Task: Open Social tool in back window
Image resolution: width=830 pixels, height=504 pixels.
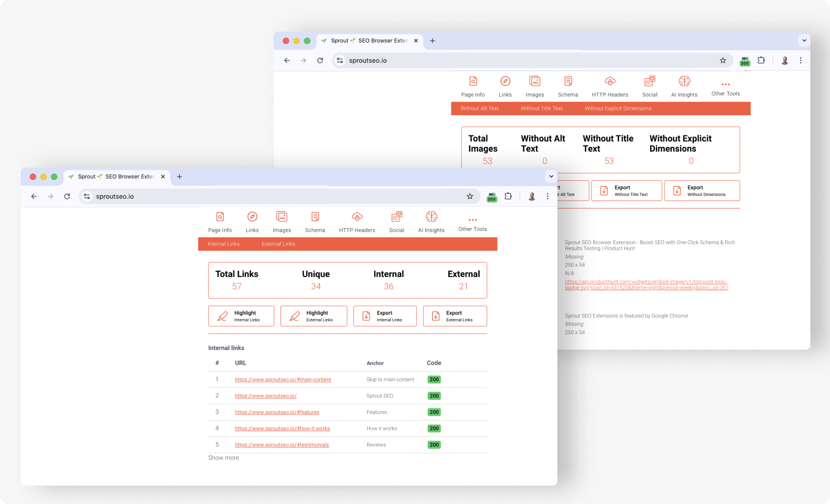Action: click(650, 86)
